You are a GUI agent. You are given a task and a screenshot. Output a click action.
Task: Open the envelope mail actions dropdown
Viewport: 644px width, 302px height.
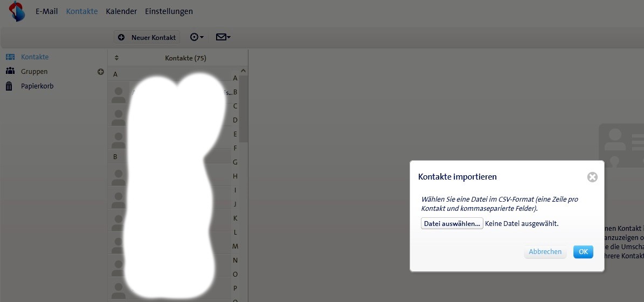click(223, 37)
